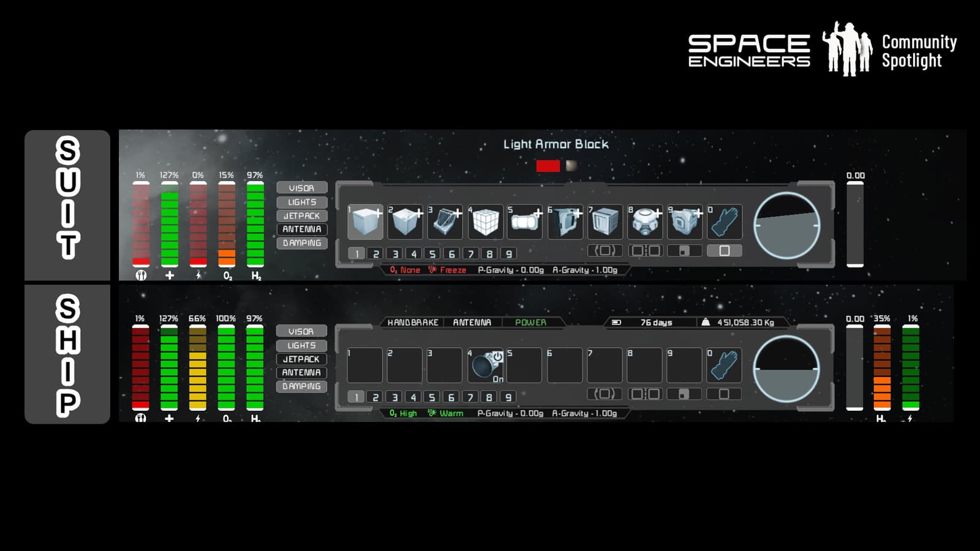Image resolution: width=980 pixels, height=551 pixels.
Task: Click the mirrored squares mode button in suit HUD
Action: pyautogui.click(x=646, y=250)
